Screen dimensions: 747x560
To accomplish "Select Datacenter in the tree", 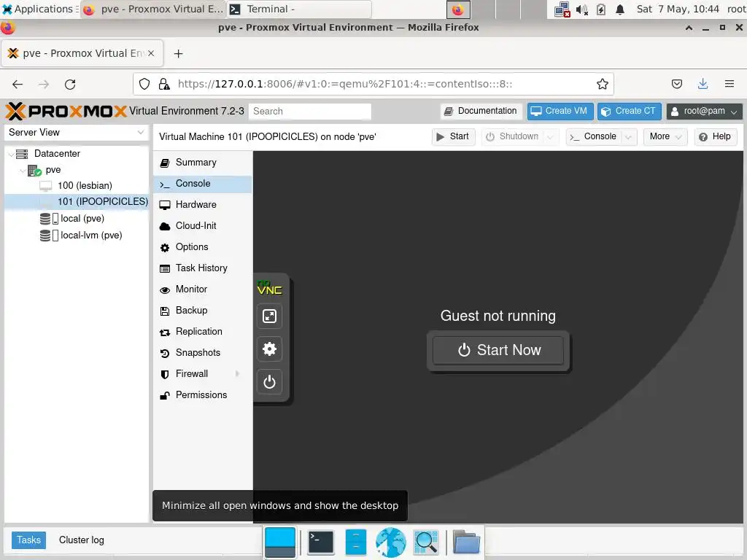I will pos(57,153).
